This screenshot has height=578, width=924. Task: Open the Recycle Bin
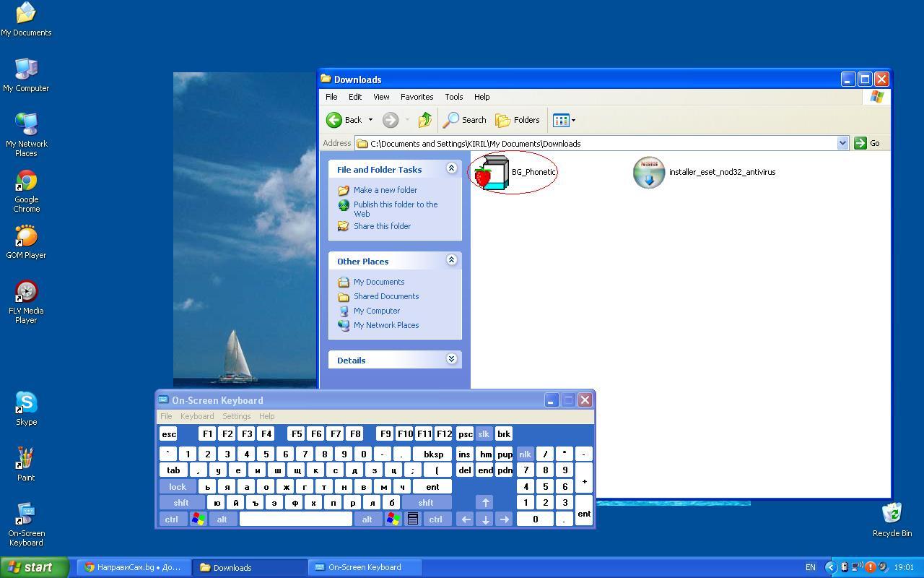pyautogui.click(x=892, y=514)
